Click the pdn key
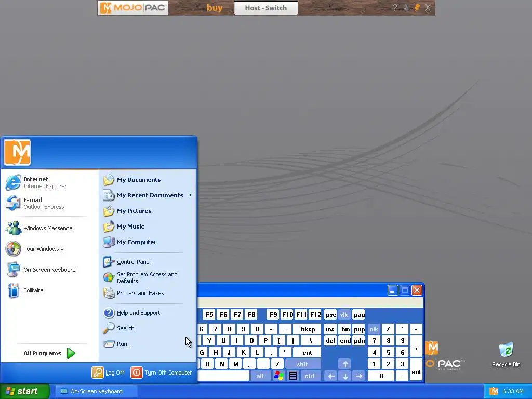This screenshot has width=532, height=399. click(x=359, y=341)
